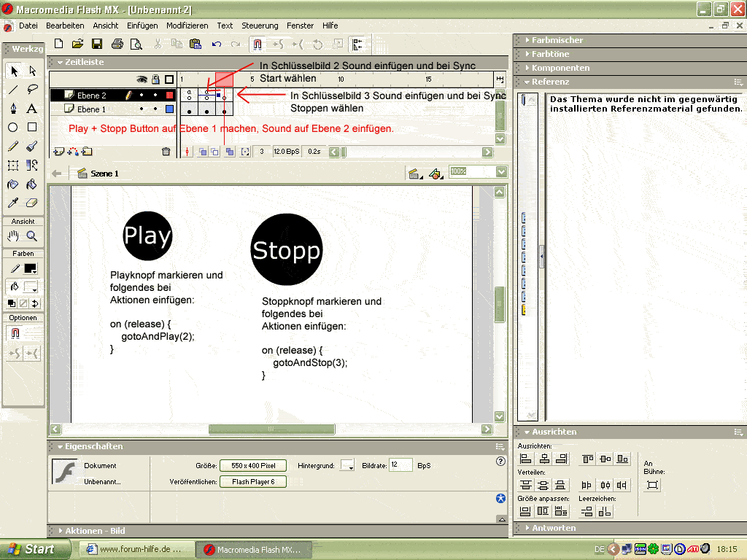Select the Text tool
The height and width of the screenshot is (560, 747).
[32, 109]
